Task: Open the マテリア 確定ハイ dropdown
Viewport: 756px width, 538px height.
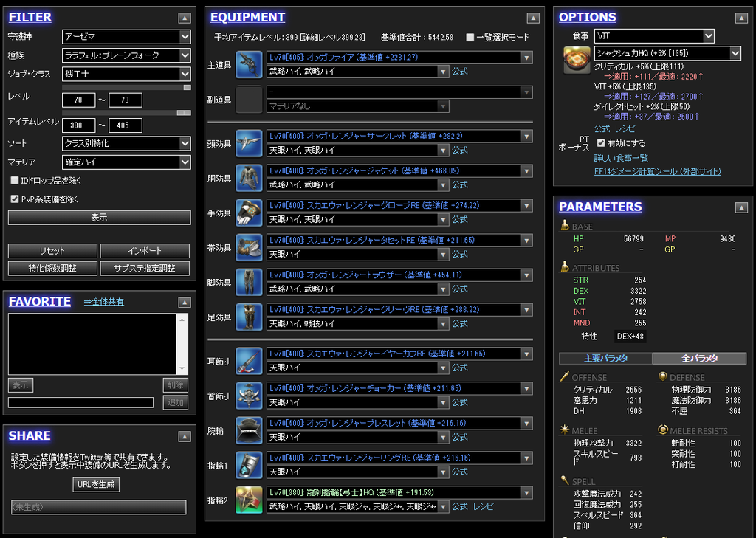Action: point(126,162)
